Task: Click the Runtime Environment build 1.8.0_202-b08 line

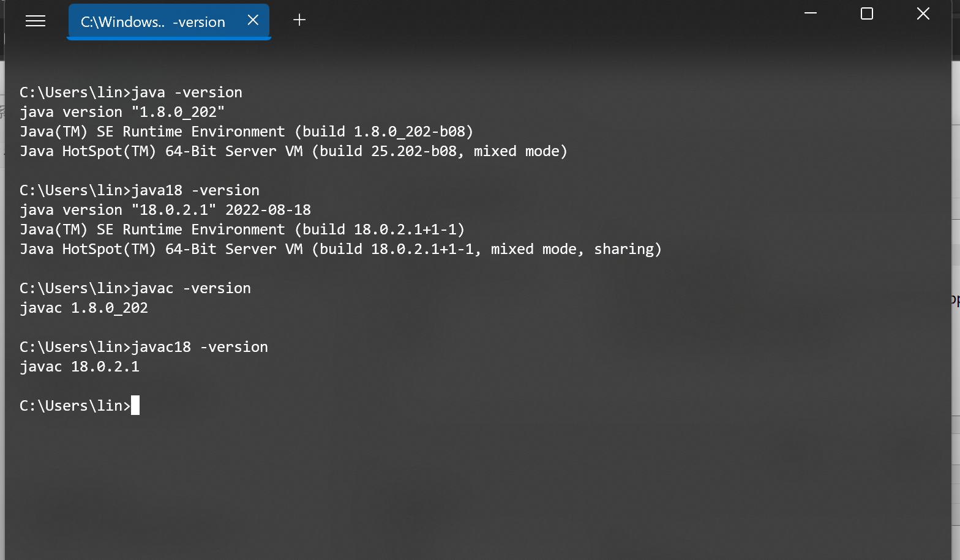Action: [x=246, y=132]
